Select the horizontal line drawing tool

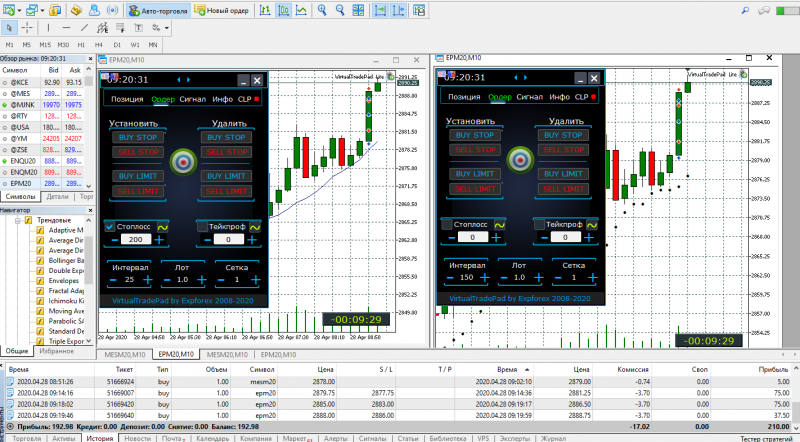[x=66, y=28]
